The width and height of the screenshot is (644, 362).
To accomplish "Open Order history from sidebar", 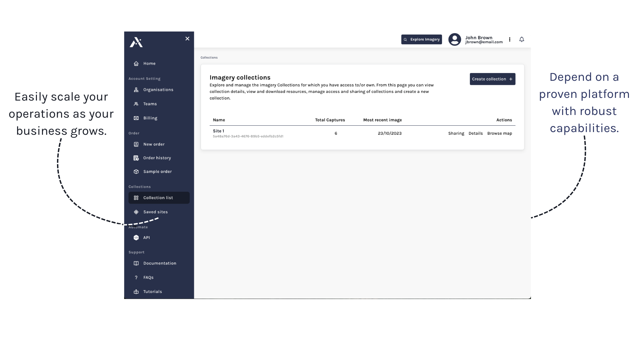I will [x=157, y=158].
